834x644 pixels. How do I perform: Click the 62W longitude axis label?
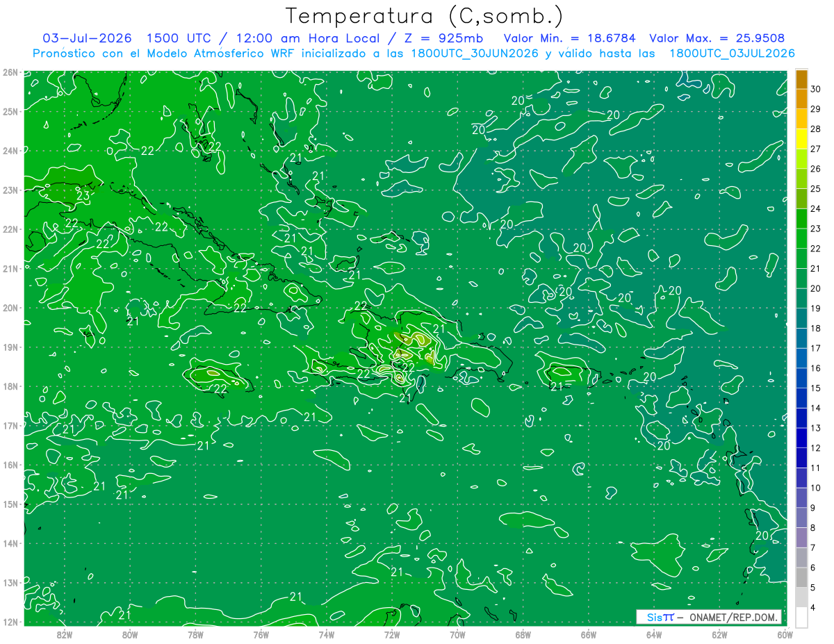(719, 634)
